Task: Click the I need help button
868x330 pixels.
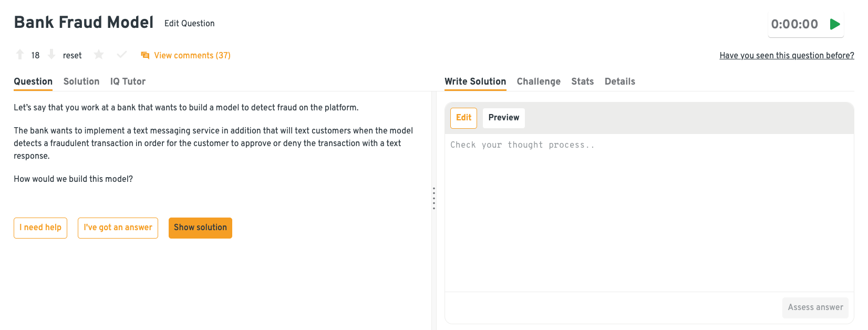Action: pyautogui.click(x=40, y=228)
